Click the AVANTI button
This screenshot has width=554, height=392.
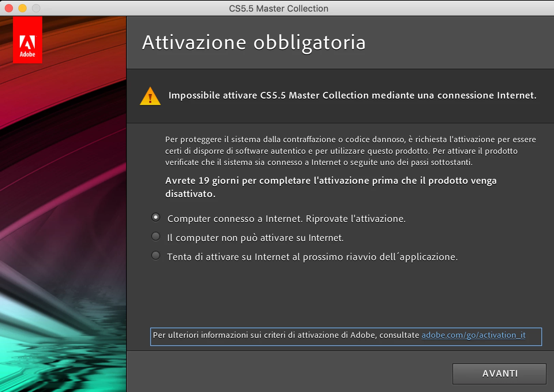coord(499,374)
